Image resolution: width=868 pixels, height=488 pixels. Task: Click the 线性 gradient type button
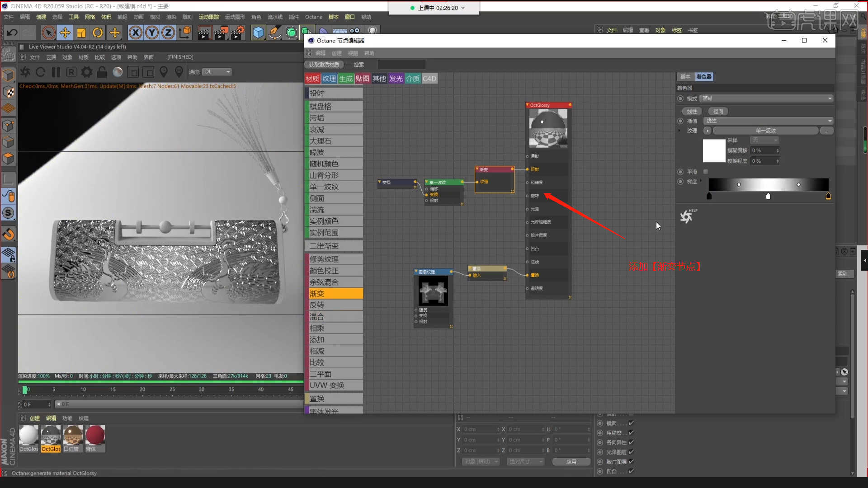click(692, 111)
